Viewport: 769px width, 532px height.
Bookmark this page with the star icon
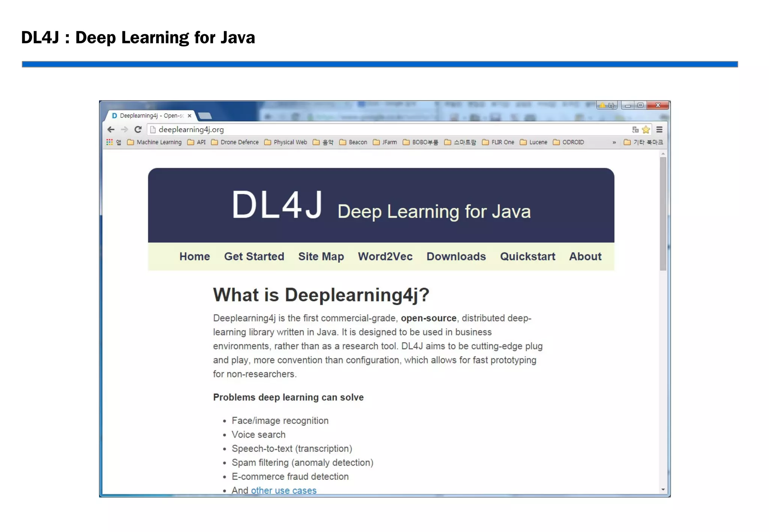646,130
